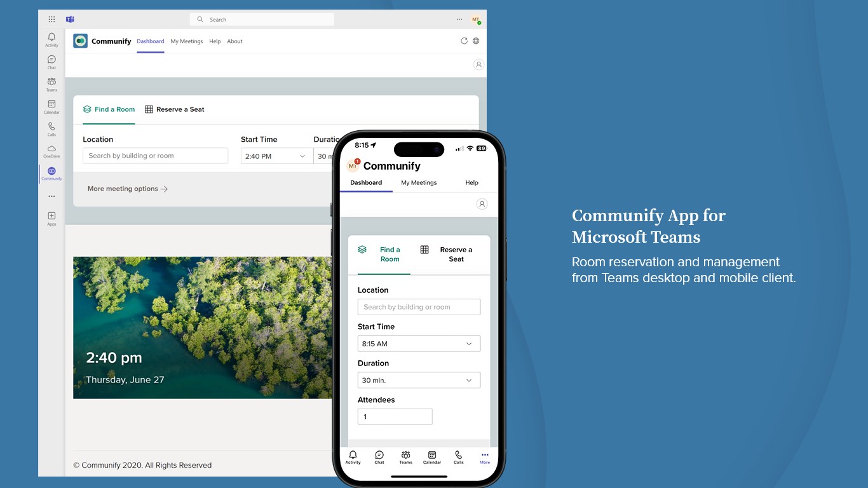This screenshot has height=488, width=868.
Task: Select Communify app in desktop sidebar
Action: tap(51, 173)
